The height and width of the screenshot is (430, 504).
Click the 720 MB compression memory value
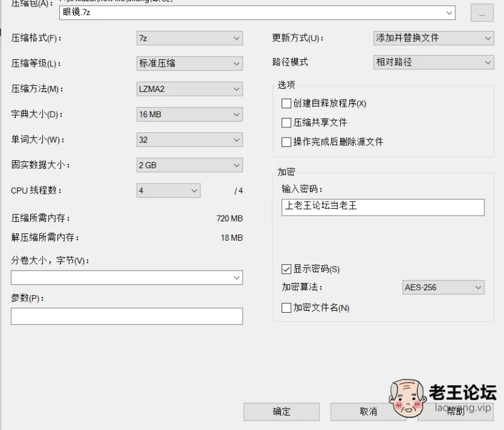pyautogui.click(x=229, y=218)
